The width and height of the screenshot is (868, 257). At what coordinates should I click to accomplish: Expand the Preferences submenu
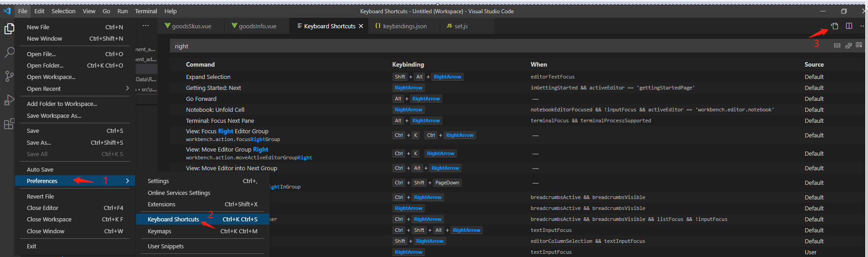(75, 181)
